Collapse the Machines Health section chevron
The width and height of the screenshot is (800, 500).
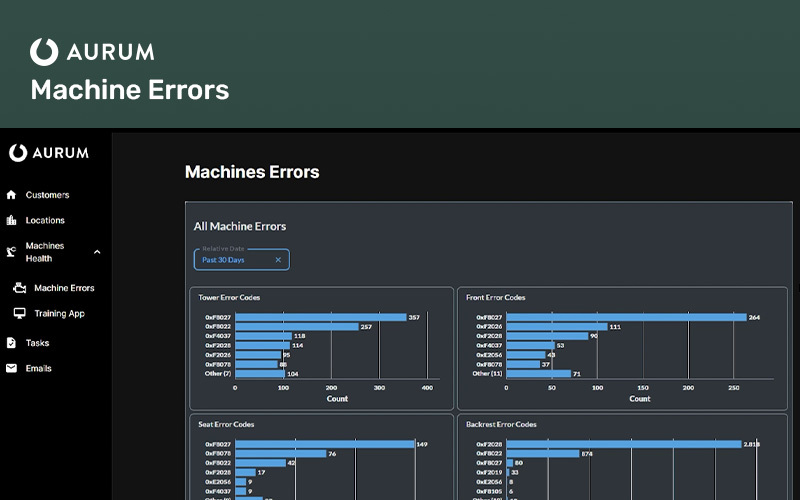pos(97,252)
